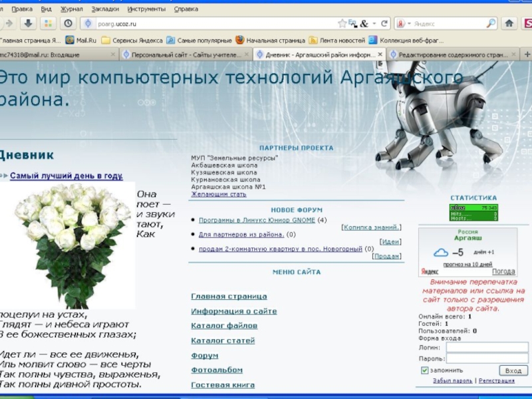Screen dimensions: 532x399
Task: Open the history clock icon
Action: pos(68,23)
